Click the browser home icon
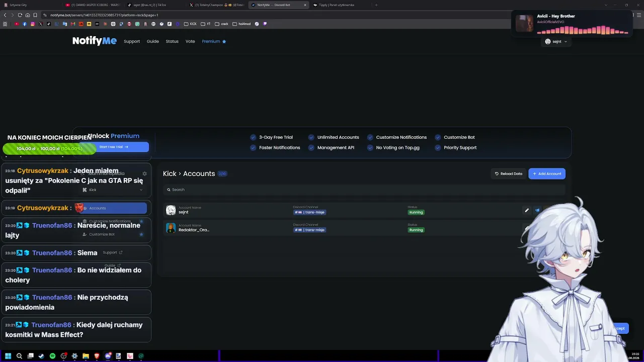Image resolution: width=644 pixels, height=362 pixels. pyautogui.click(x=28, y=15)
